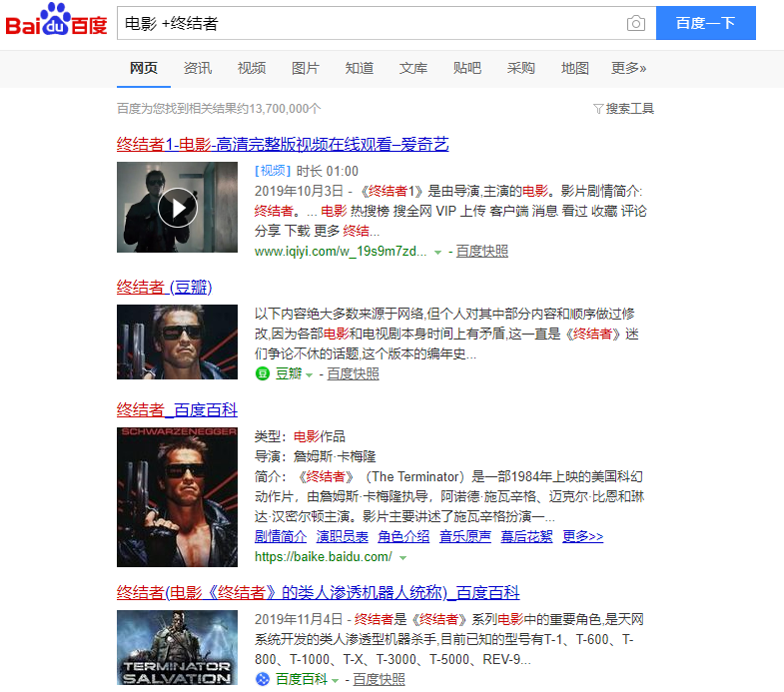Image resolution: width=784 pixels, height=692 pixels.
Task: Open the 角色介绍 sublink
Action: (x=403, y=536)
